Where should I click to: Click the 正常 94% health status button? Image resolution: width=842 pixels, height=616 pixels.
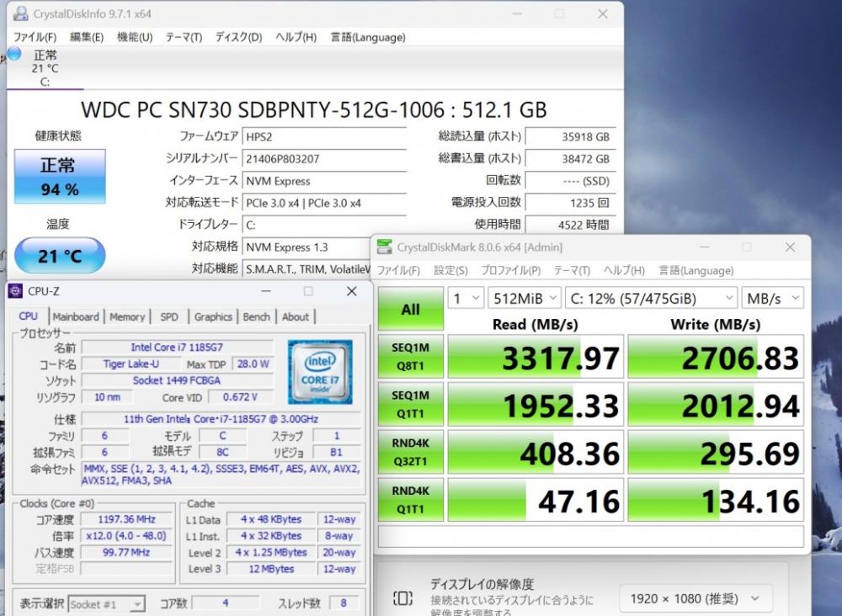60,177
